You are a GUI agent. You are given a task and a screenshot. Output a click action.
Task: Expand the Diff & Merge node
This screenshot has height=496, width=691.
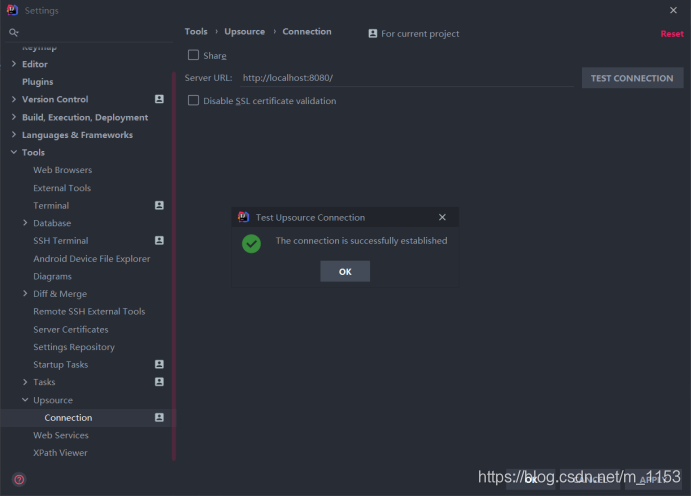25,293
